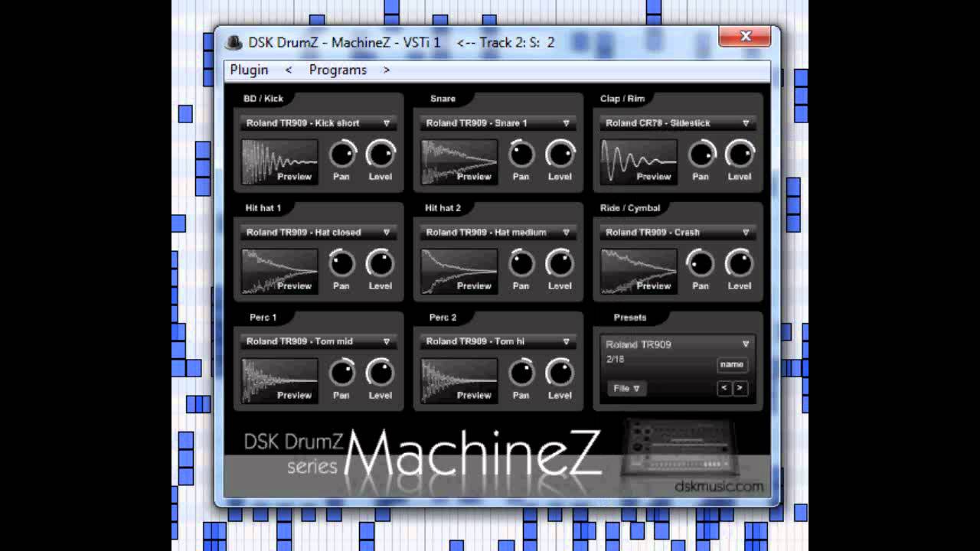980x551 pixels.
Task: Click the Clap / Rim Pan knob
Action: tap(701, 155)
